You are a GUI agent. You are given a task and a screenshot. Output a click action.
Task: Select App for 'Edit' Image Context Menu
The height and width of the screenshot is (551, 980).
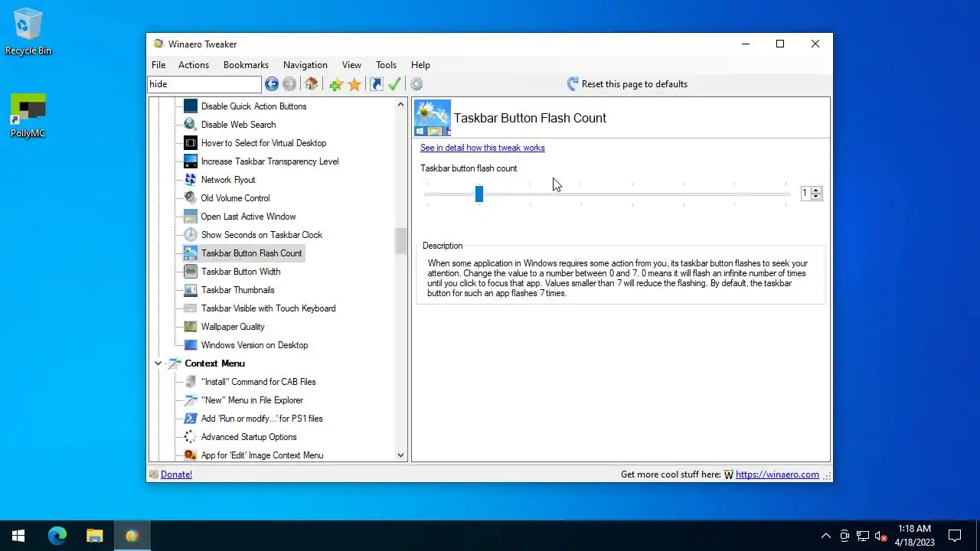click(x=262, y=455)
